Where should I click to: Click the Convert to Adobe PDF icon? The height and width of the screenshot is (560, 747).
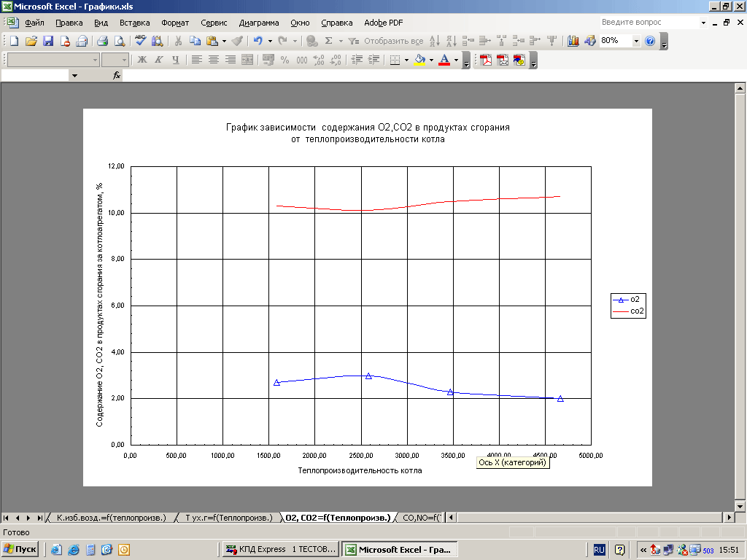coord(486,60)
